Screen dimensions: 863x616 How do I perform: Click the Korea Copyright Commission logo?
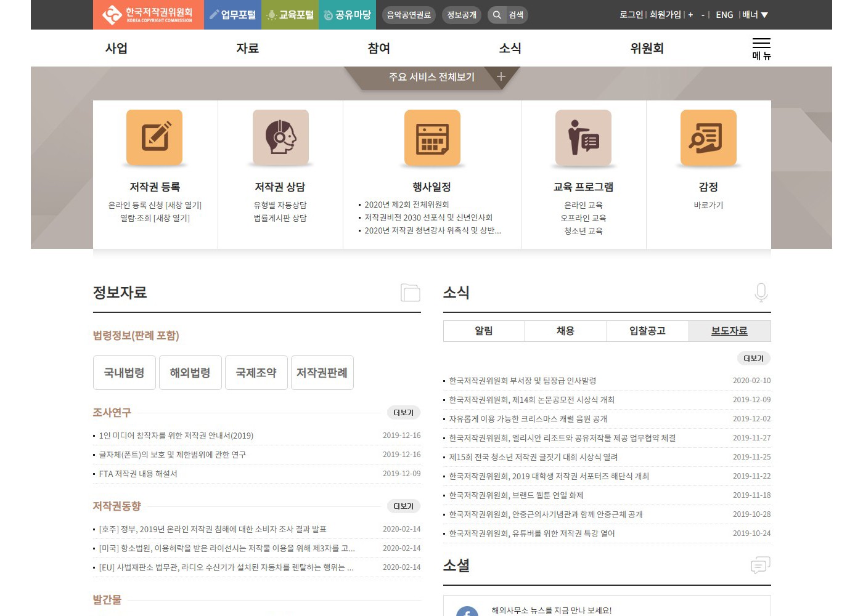(x=148, y=15)
